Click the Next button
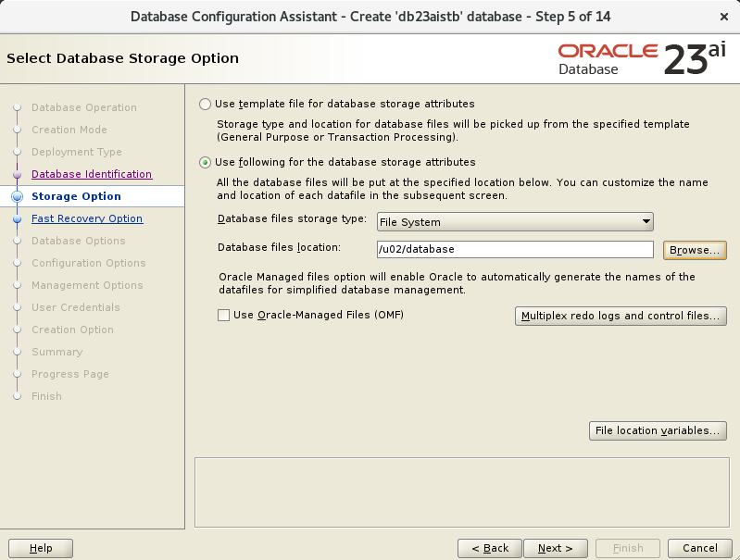740x560 pixels. coord(556,548)
